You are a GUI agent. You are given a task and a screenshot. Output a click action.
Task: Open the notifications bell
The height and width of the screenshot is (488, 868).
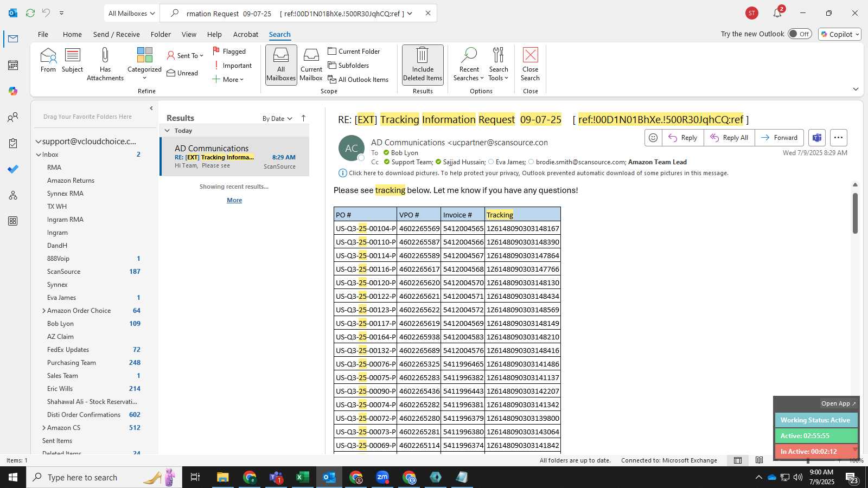[x=777, y=13]
